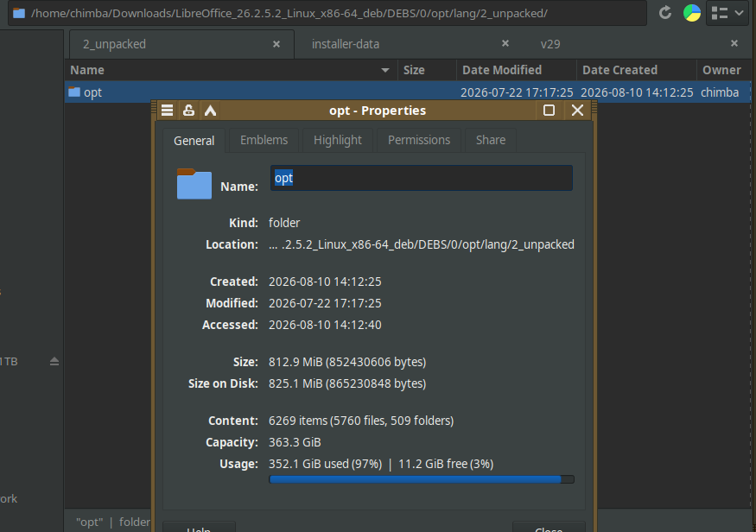Image resolution: width=756 pixels, height=532 pixels.
Task: Close the installer-data tab
Action: [x=505, y=43]
